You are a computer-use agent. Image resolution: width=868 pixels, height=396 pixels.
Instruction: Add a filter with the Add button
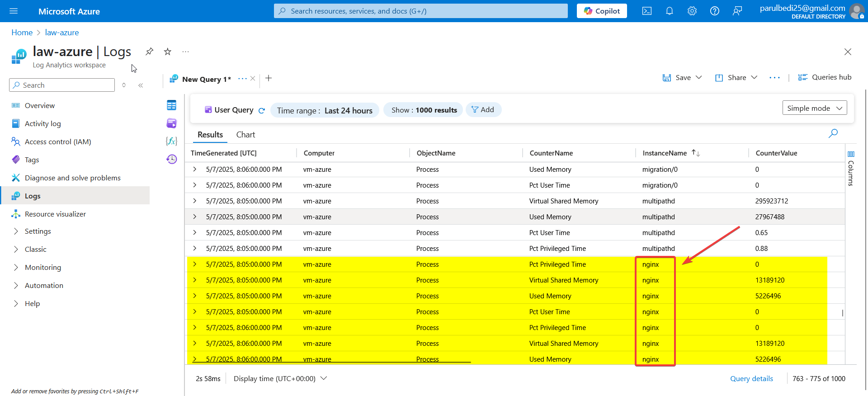pos(483,109)
